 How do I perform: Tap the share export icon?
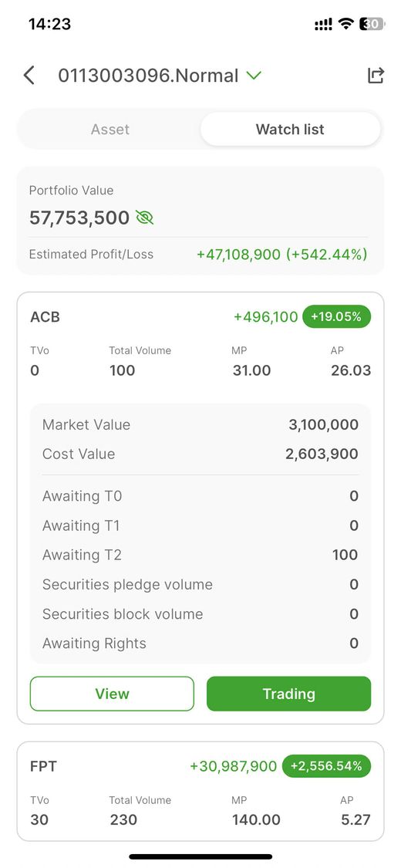point(376,76)
